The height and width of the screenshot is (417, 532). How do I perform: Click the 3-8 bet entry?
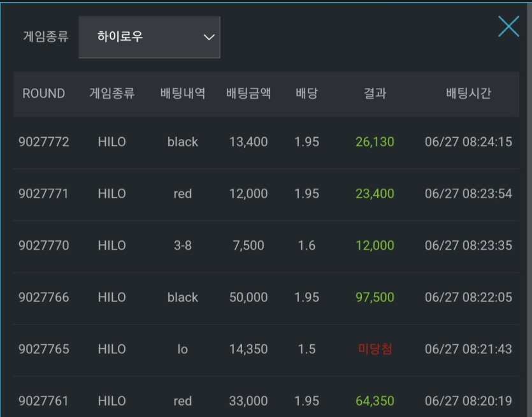tap(182, 245)
